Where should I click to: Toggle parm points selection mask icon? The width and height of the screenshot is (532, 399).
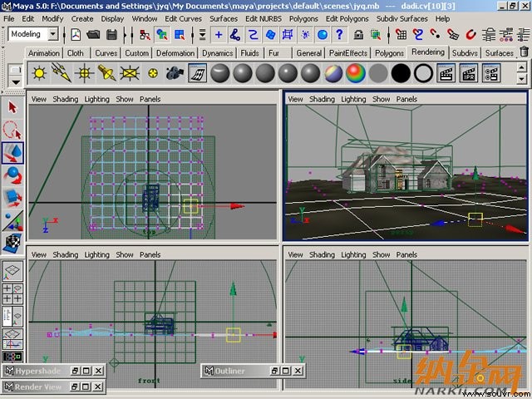[x=235, y=35]
